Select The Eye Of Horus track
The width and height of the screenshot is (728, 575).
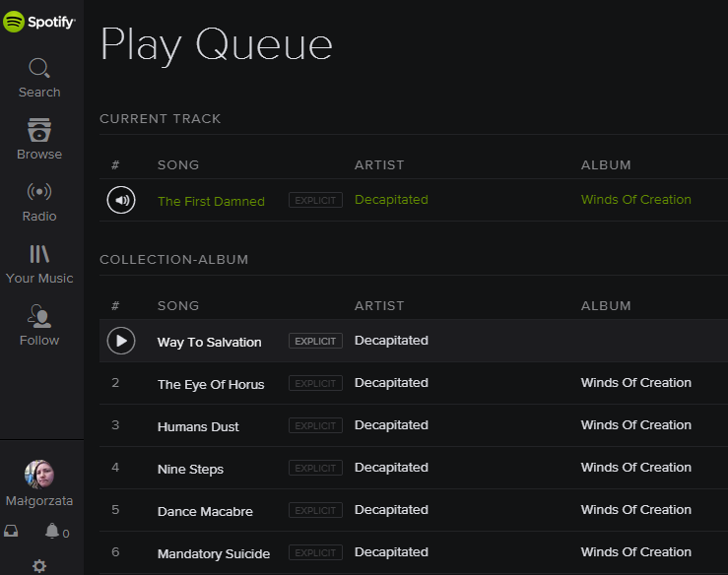pyautogui.click(x=210, y=384)
